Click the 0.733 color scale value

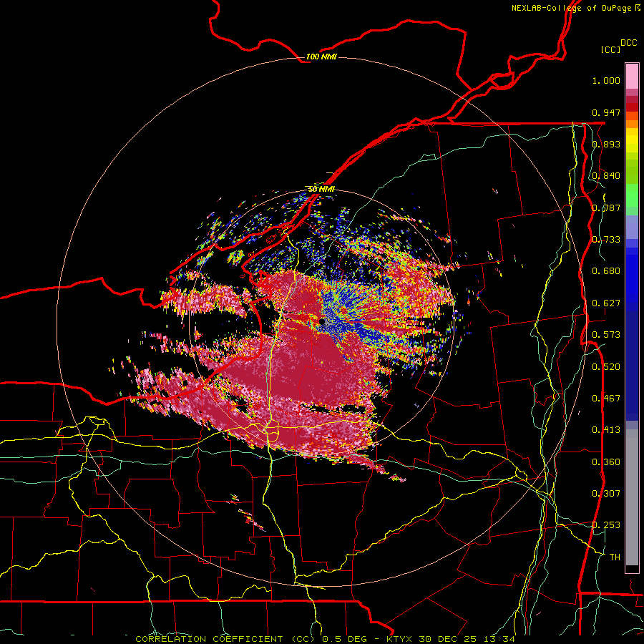click(x=606, y=240)
